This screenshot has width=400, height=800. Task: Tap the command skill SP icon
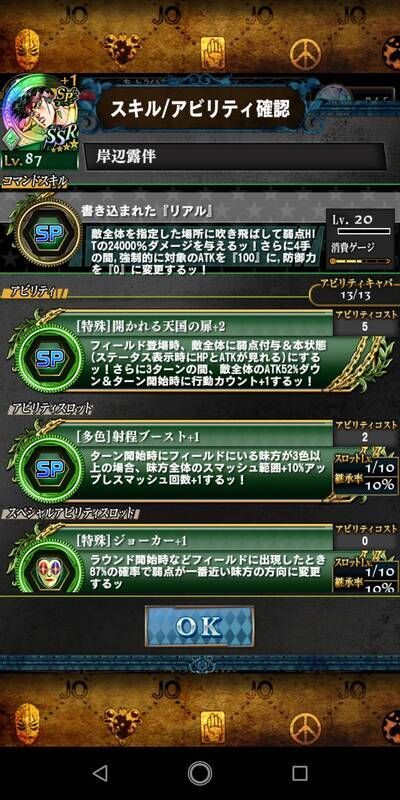[49, 233]
